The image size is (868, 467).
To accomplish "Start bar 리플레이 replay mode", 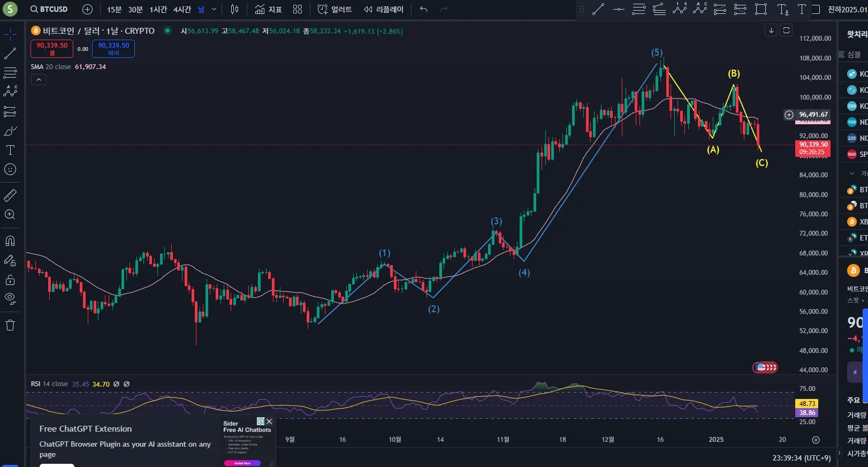I will point(384,10).
